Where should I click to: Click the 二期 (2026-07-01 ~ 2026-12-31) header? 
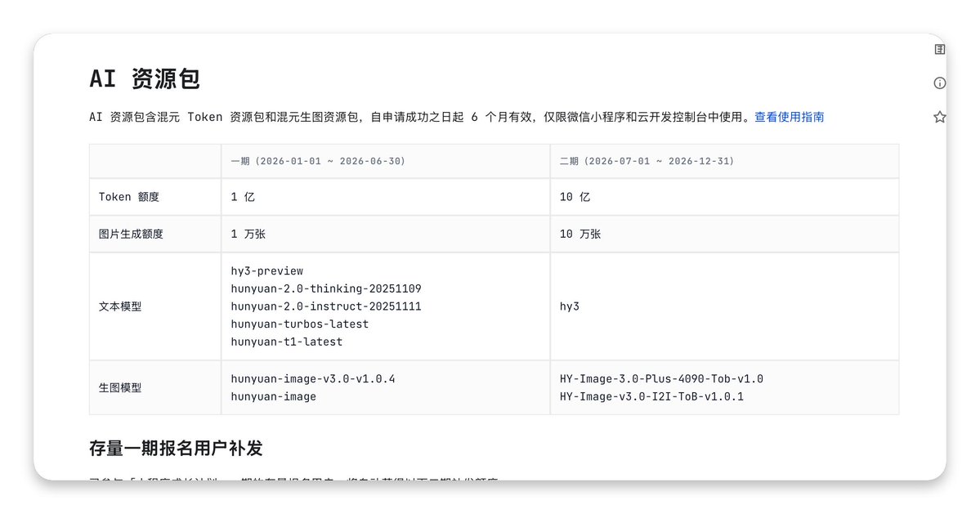click(x=647, y=161)
